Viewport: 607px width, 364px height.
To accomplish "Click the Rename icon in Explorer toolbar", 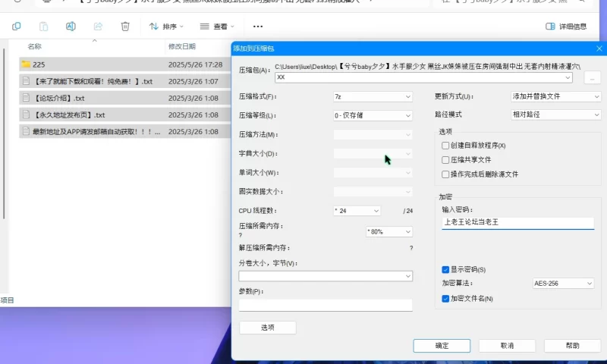I will pyautogui.click(x=71, y=27).
